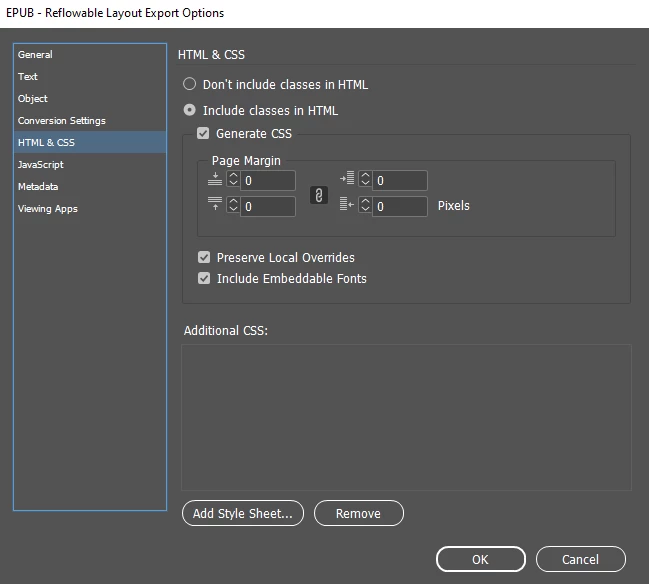Click the bottom margin value field
649x584 pixels.
tap(268, 206)
